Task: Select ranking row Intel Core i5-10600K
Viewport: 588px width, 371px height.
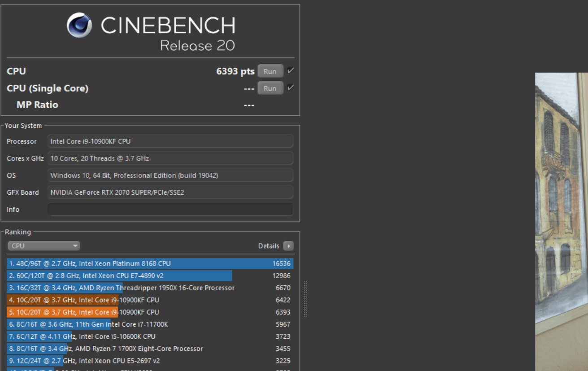Action: 150,336
